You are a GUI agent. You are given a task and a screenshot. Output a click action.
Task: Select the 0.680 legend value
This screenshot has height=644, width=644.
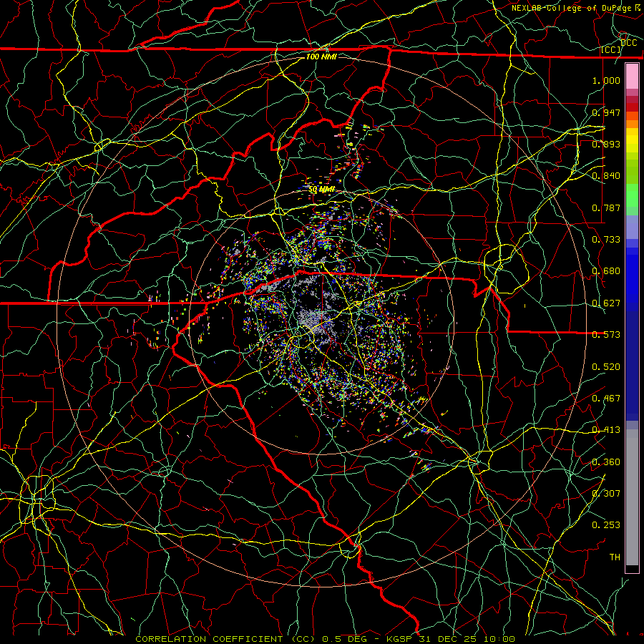coord(606,271)
